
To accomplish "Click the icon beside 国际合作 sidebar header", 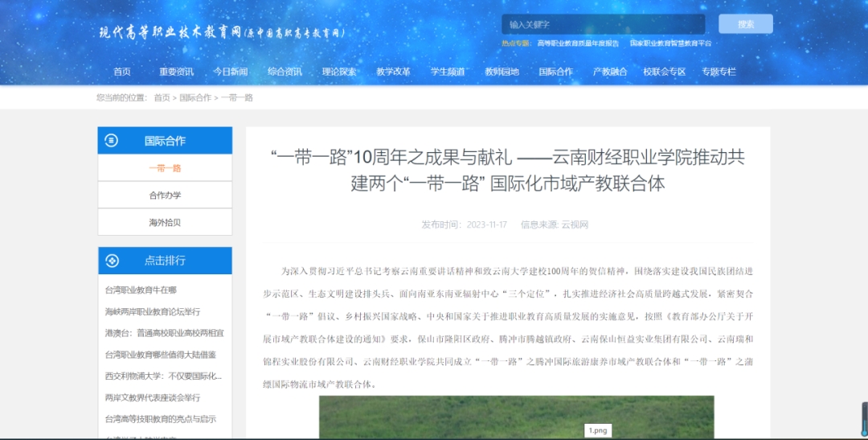I will (x=112, y=141).
